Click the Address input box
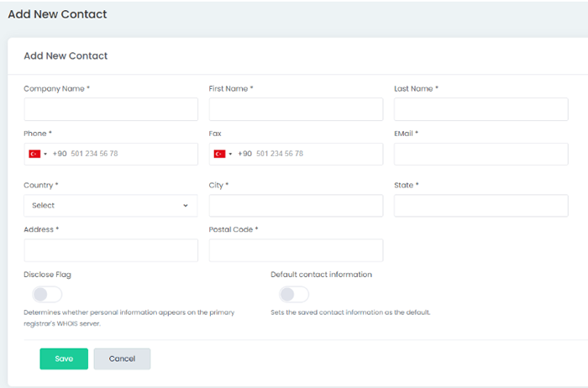 [x=111, y=250]
